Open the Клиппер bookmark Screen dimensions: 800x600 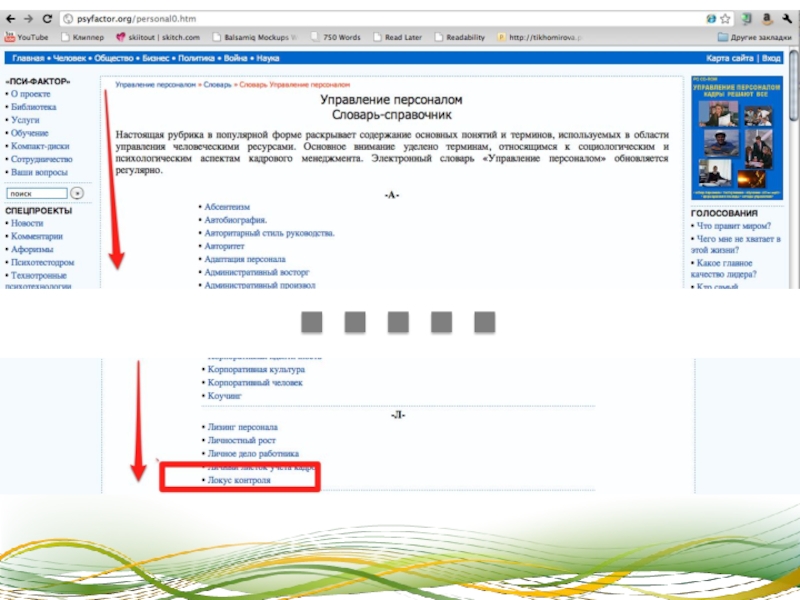[83, 37]
